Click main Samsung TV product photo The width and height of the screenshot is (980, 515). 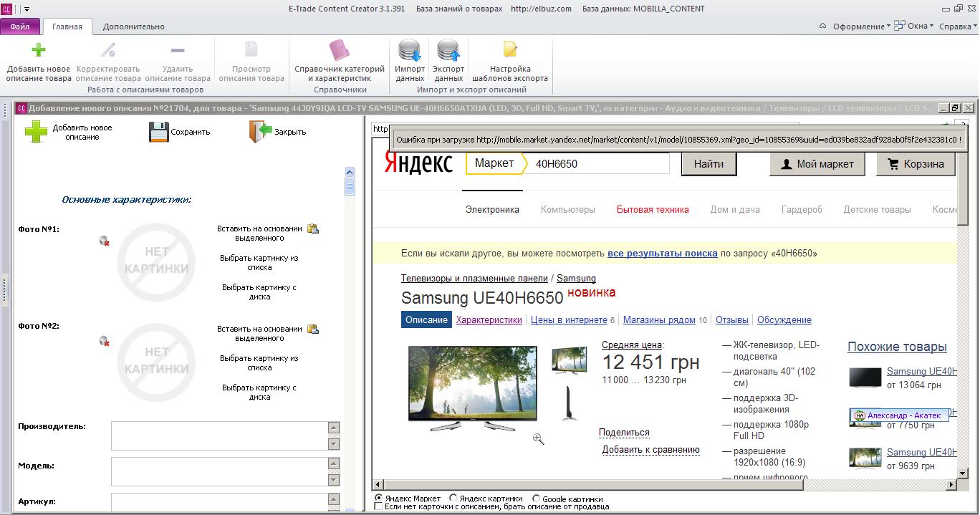point(473,388)
